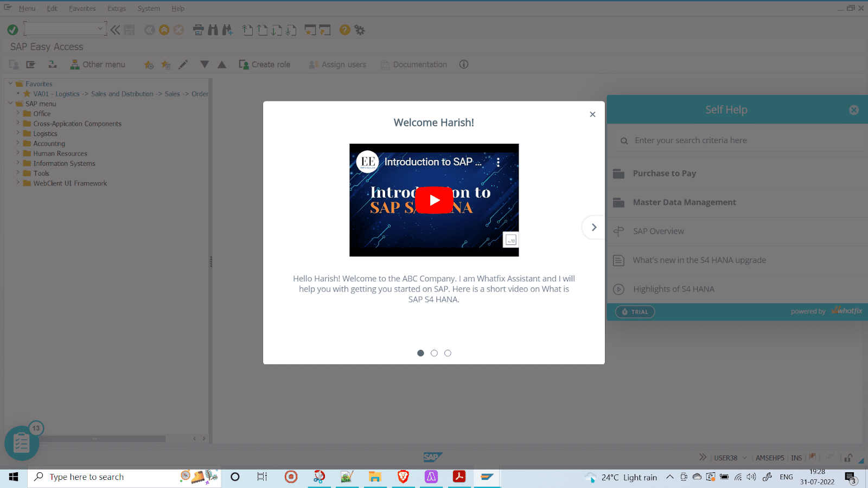Open the Help question mark icon
Image resolution: width=868 pixels, height=488 pixels.
pyautogui.click(x=344, y=30)
